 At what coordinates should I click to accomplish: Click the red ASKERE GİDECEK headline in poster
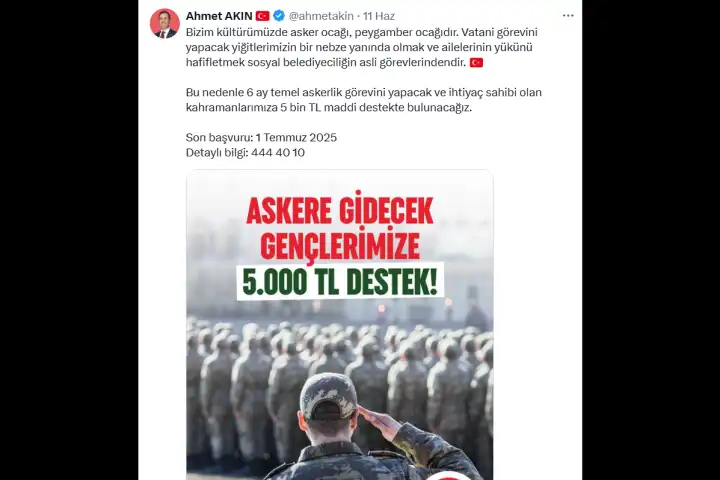point(340,211)
